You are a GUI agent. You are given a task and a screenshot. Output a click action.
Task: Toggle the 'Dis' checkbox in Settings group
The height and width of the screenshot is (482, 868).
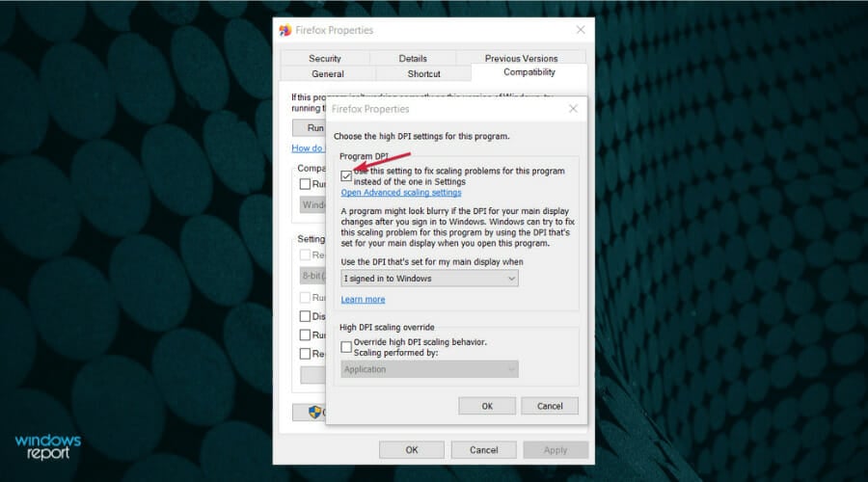pyautogui.click(x=305, y=316)
